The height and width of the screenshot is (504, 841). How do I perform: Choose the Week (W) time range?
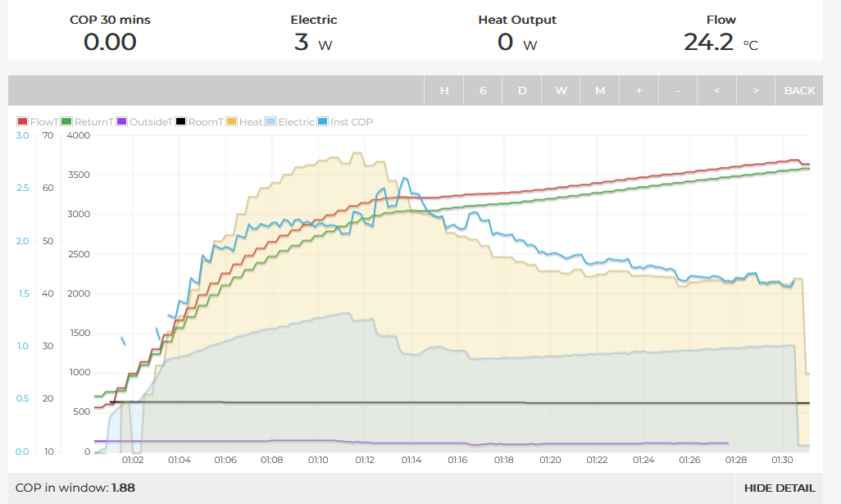pyautogui.click(x=561, y=90)
